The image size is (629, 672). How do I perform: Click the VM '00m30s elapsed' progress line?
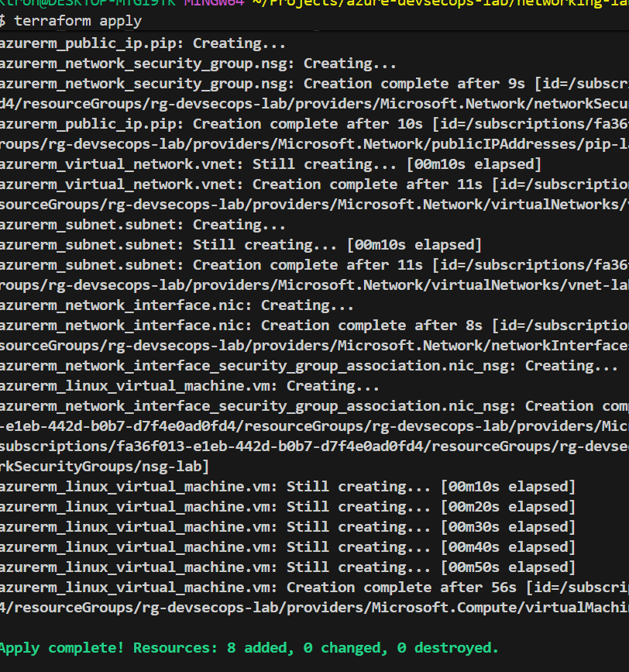[x=287, y=527]
